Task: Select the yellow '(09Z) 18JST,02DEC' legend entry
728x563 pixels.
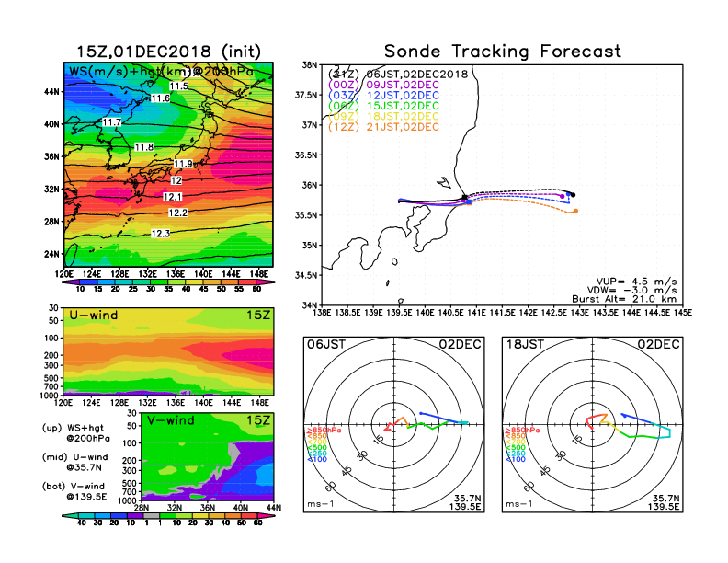Action: (383, 116)
